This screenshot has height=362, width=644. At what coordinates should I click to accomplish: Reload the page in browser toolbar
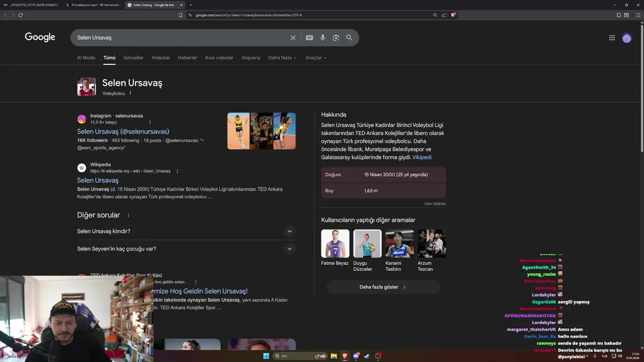(x=21, y=15)
